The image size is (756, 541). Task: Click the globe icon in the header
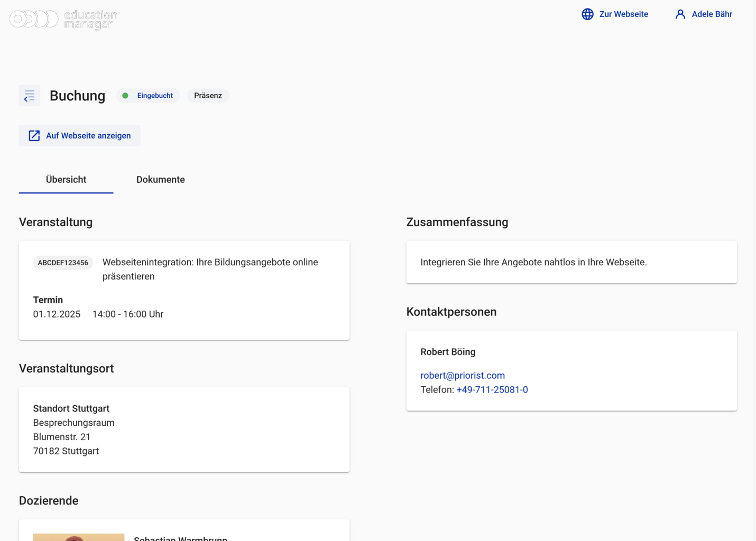click(587, 14)
